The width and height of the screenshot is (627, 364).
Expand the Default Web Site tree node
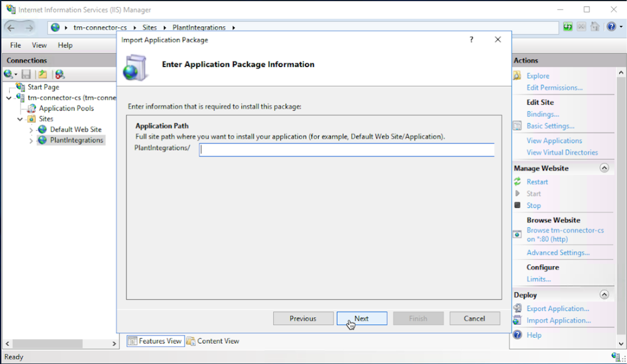(31, 130)
